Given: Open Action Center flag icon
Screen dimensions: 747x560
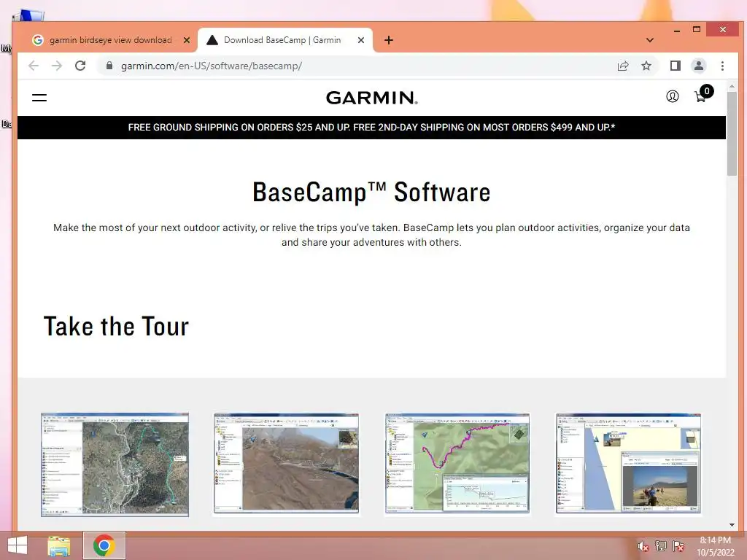Looking at the screenshot, I should pos(678,546).
